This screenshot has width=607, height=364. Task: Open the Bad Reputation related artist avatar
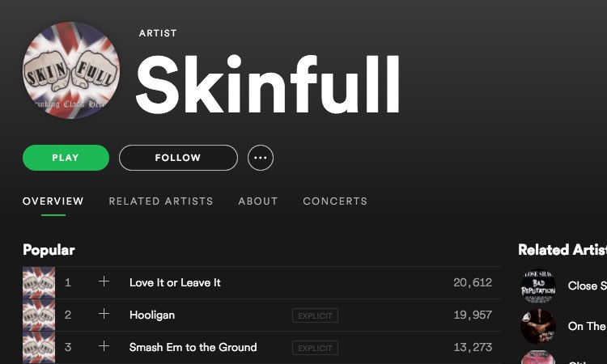tap(538, 286)
